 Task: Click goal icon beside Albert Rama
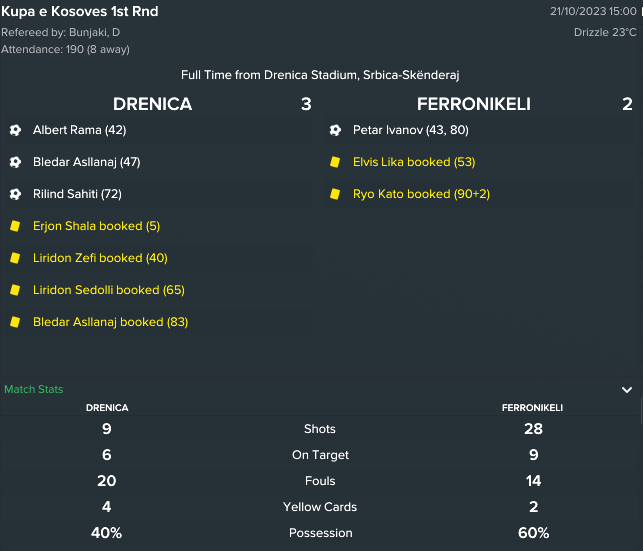pos(15,130)
